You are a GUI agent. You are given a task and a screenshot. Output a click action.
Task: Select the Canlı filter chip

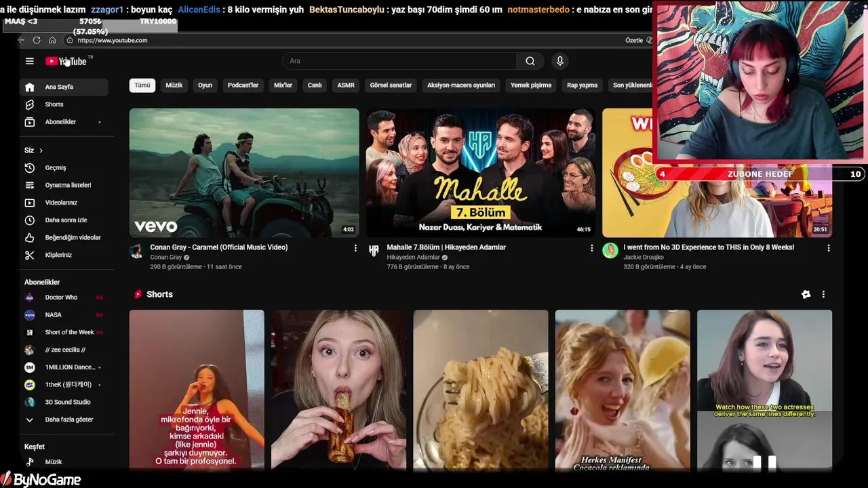coord(315,85)
